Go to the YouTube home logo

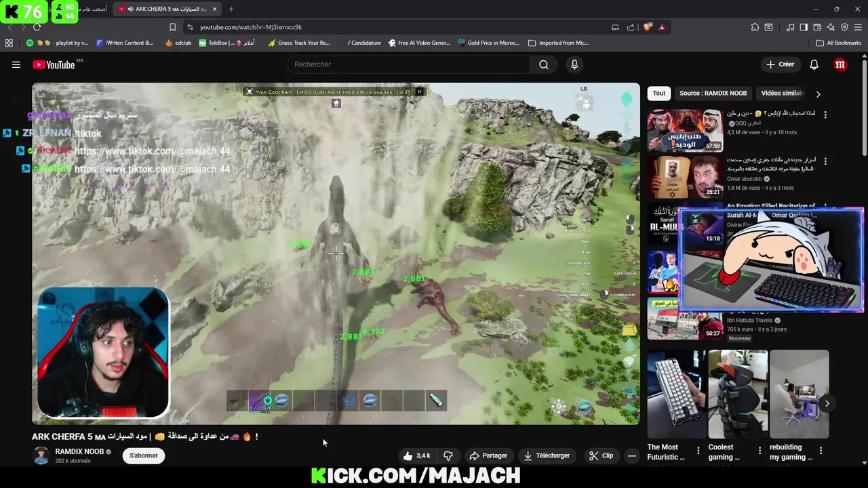[54, 64]
